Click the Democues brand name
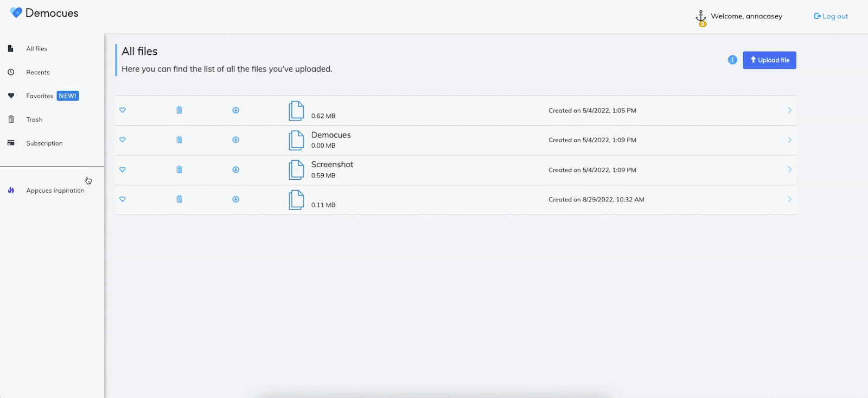This screenshot has height=398, width=868. pos(52,13)
